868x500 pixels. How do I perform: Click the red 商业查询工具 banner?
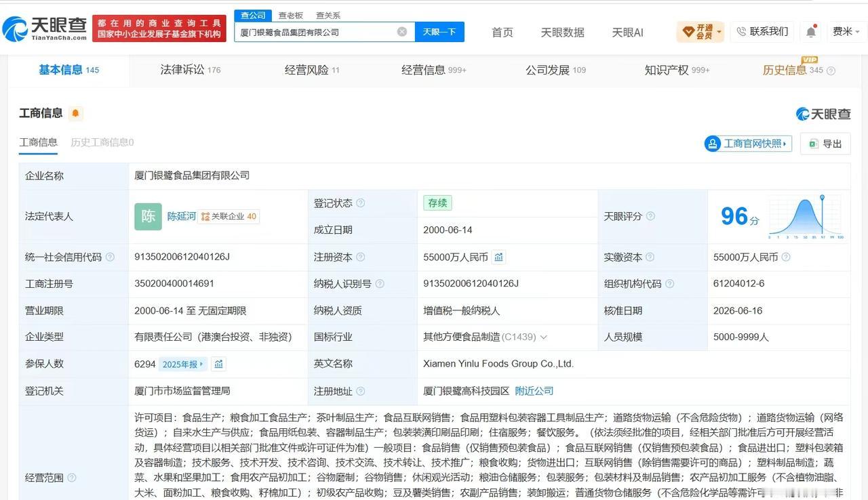[160, 28]
